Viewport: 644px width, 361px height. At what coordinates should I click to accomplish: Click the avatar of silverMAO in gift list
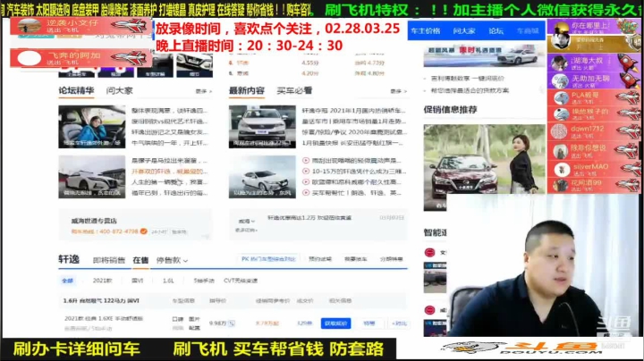(x=562, y=170)
